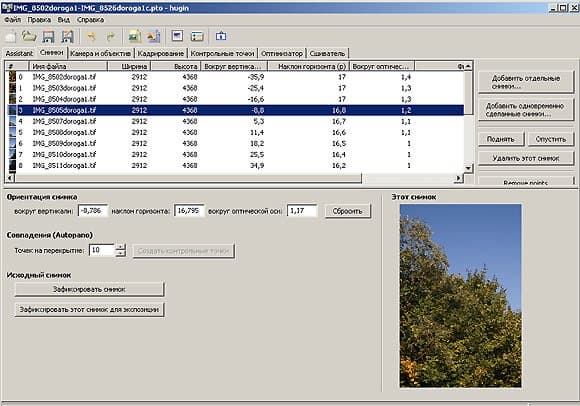
Task: Click the image list's vertical scrollbar down arrow
Action: pos(468,168)
